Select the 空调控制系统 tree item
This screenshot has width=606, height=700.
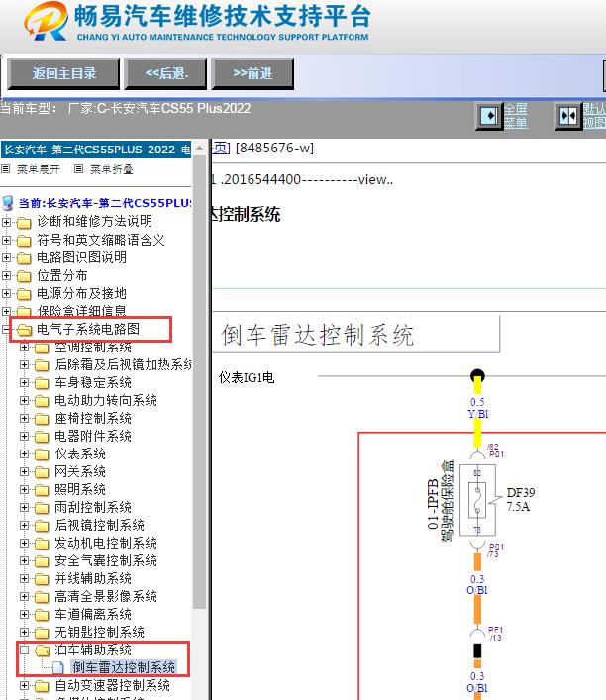[x=93, y=347]
